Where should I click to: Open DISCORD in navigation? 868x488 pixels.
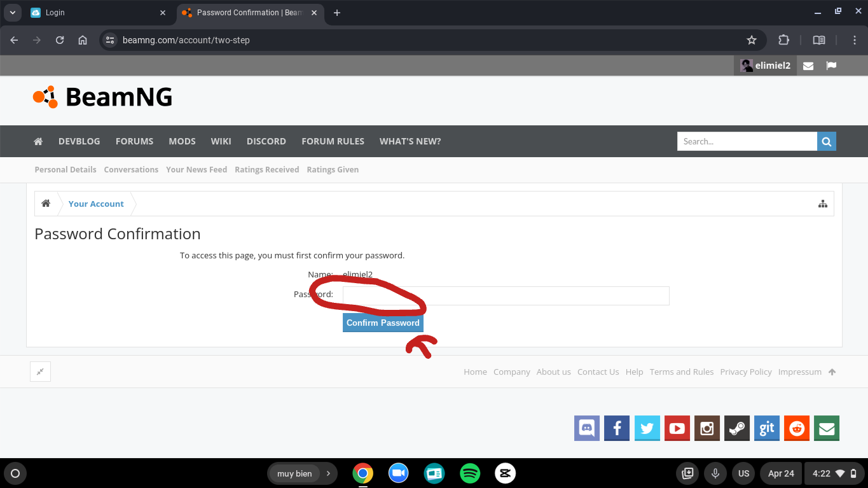[266, 141]
